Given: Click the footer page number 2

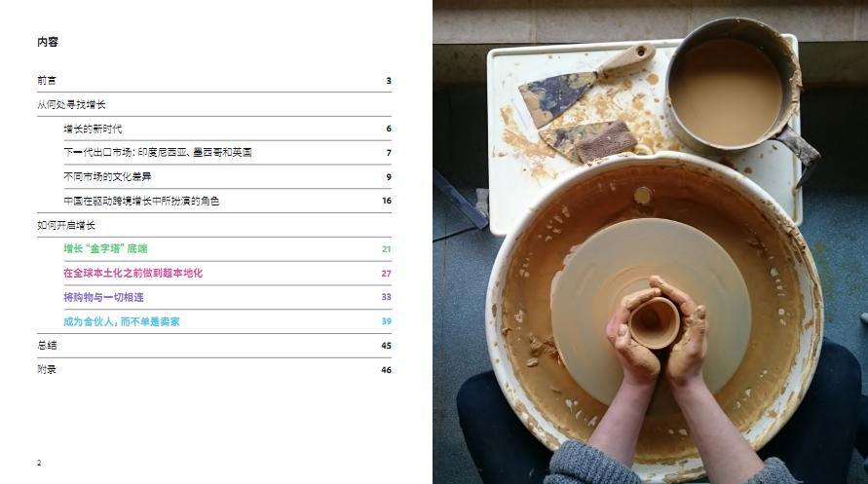Looking at the screenshot, I should [x=39, y=463].
